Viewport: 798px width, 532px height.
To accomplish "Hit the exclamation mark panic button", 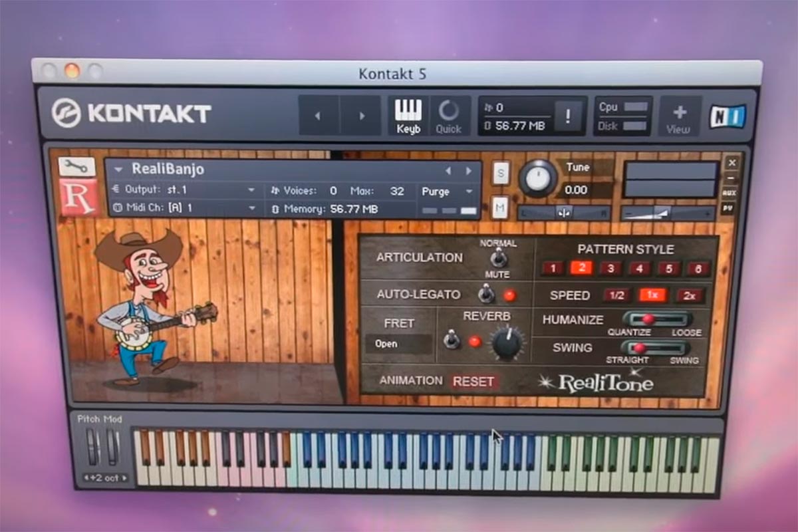I will coord(567,116).
